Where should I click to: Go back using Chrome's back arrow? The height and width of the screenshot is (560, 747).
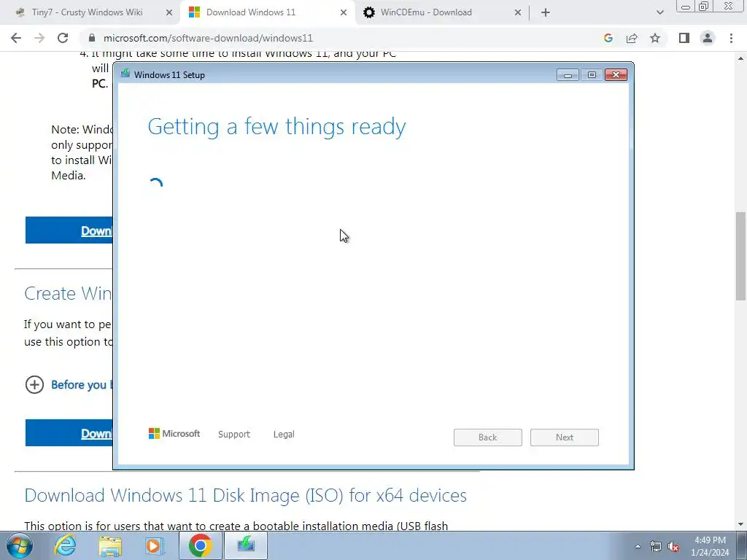coord(16,38)
